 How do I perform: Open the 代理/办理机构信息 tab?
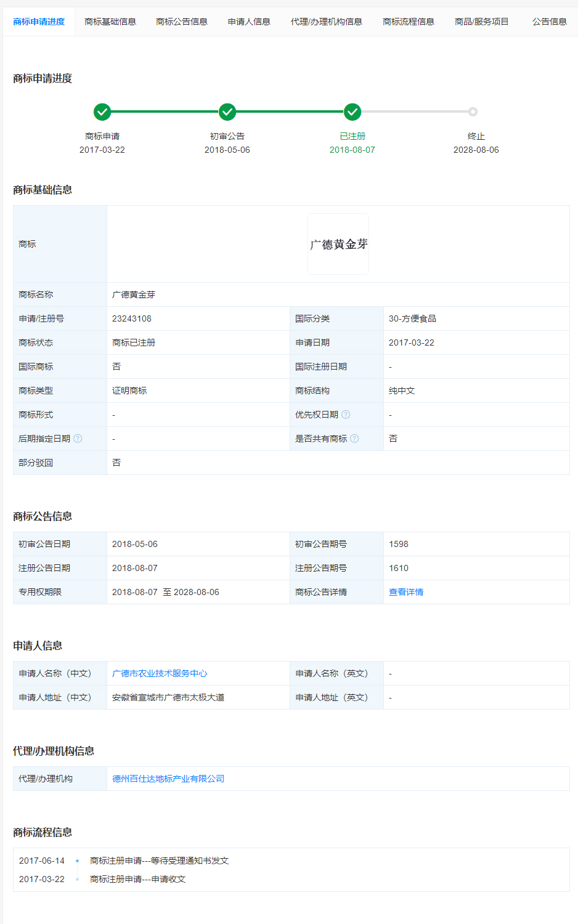(x=327, y=22)
